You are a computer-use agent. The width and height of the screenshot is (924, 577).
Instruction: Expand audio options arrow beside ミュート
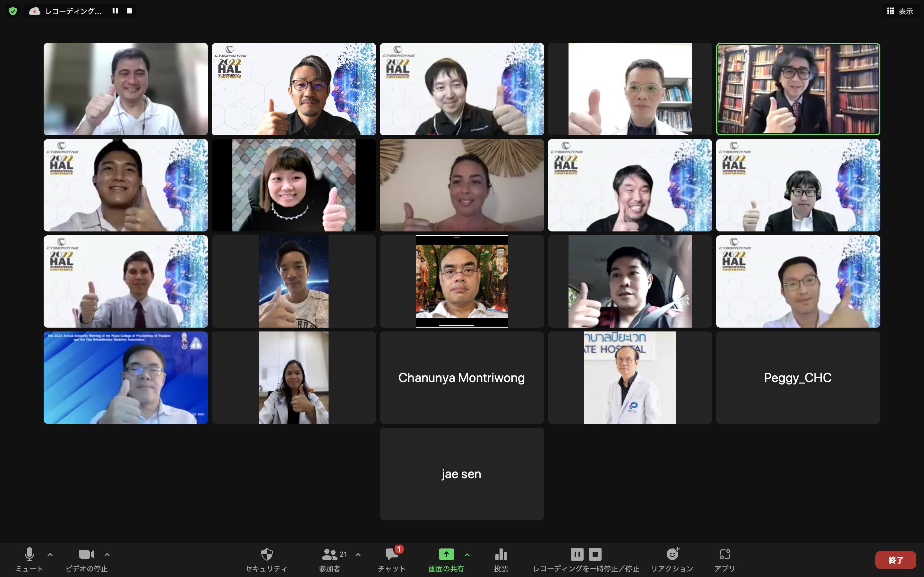point(50,555)
